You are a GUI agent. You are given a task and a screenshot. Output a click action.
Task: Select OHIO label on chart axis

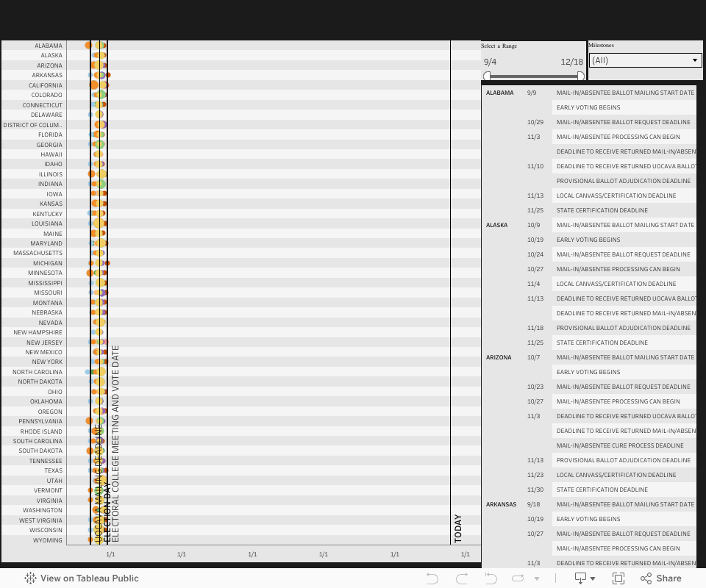pyautogui.click(x=55, y=392)
